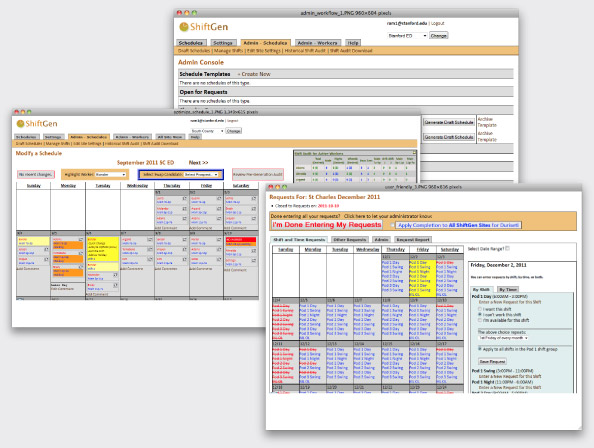Open Shift Audit Download link in Admin Console window
The width and height of the screenshot is (594, 448).
[x=351, y=51]
